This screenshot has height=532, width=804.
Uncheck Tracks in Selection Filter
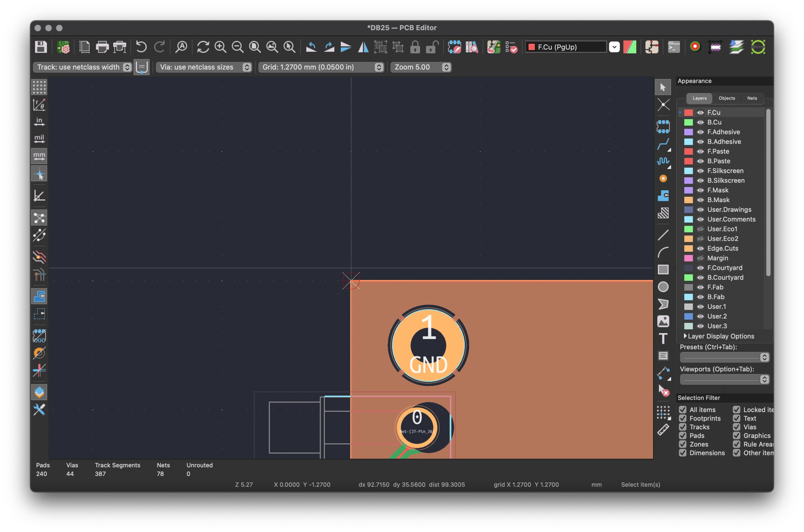682,427
